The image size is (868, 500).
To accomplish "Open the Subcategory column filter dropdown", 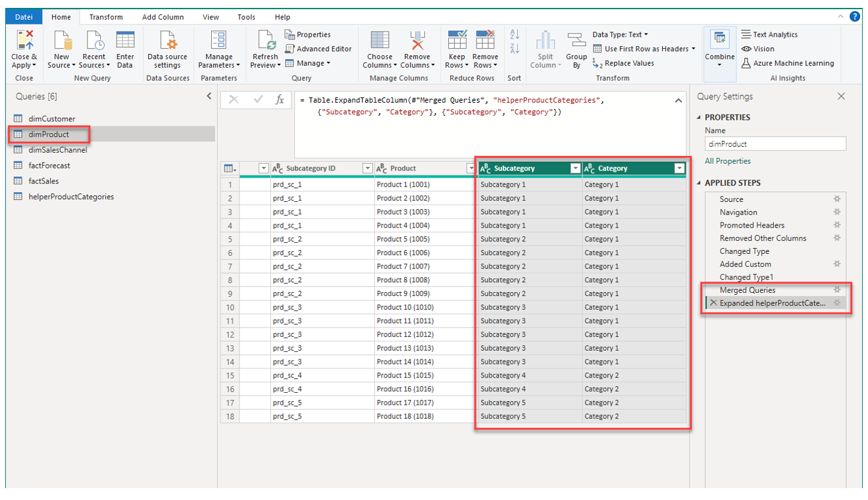I will point(575,168).
